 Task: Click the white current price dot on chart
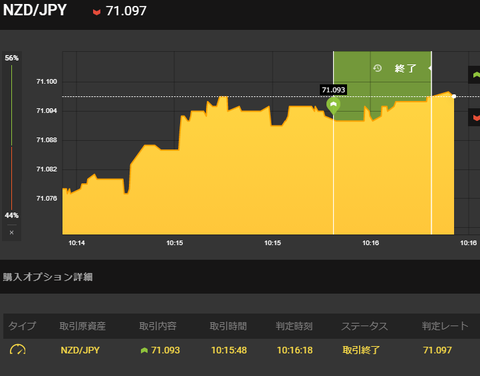(x=454, y=96)
